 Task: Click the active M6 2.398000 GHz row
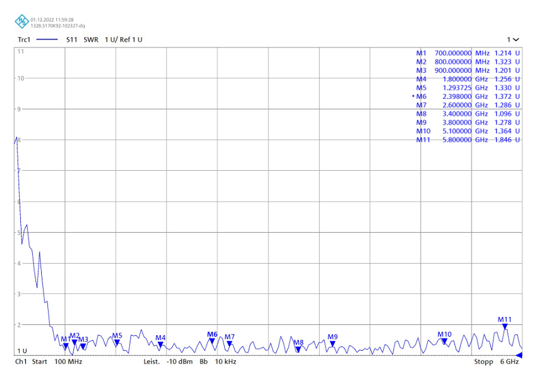[x=466, y=96]
